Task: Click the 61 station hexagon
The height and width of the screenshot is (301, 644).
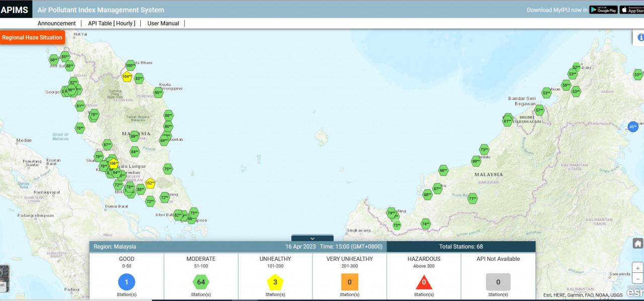Action: [507, 121]
